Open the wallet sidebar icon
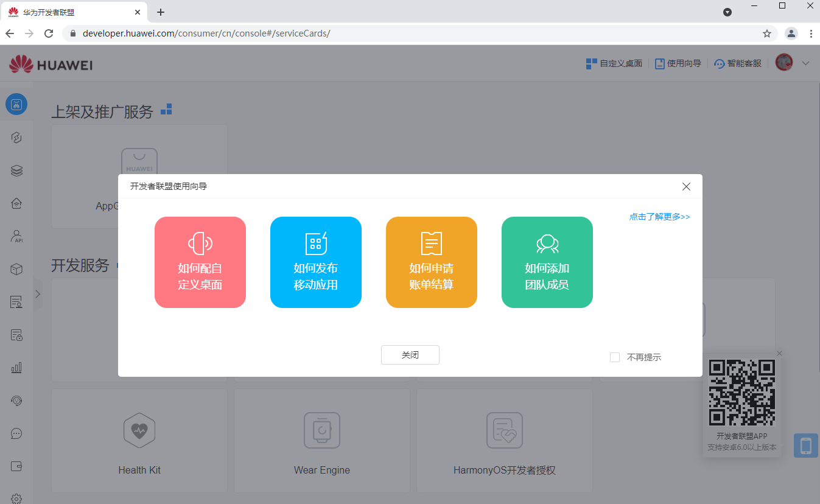The width and height of the screenshot is (820, 504). (x=16, y=466)
